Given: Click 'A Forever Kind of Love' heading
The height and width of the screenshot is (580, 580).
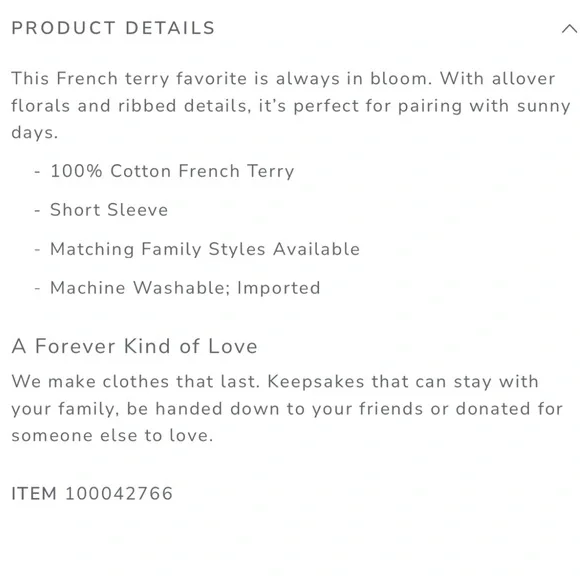Looking at the screenshot, I should 134,346.
